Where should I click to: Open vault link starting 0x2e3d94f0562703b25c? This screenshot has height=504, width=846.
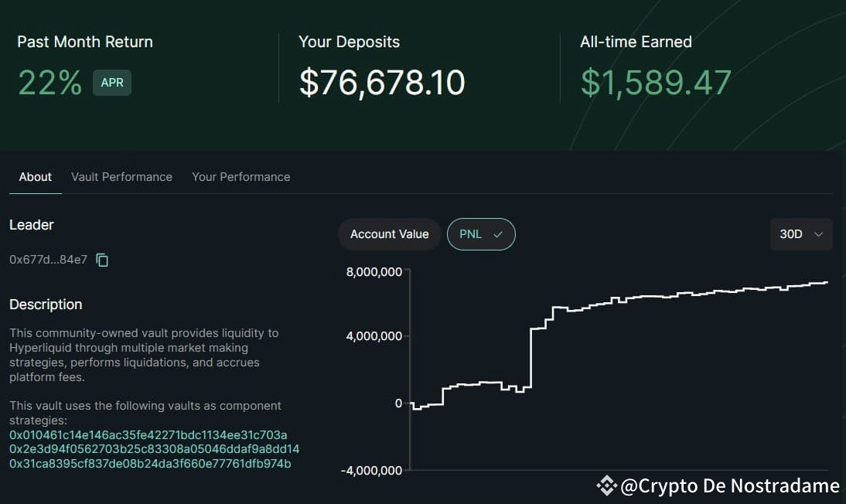155,449
